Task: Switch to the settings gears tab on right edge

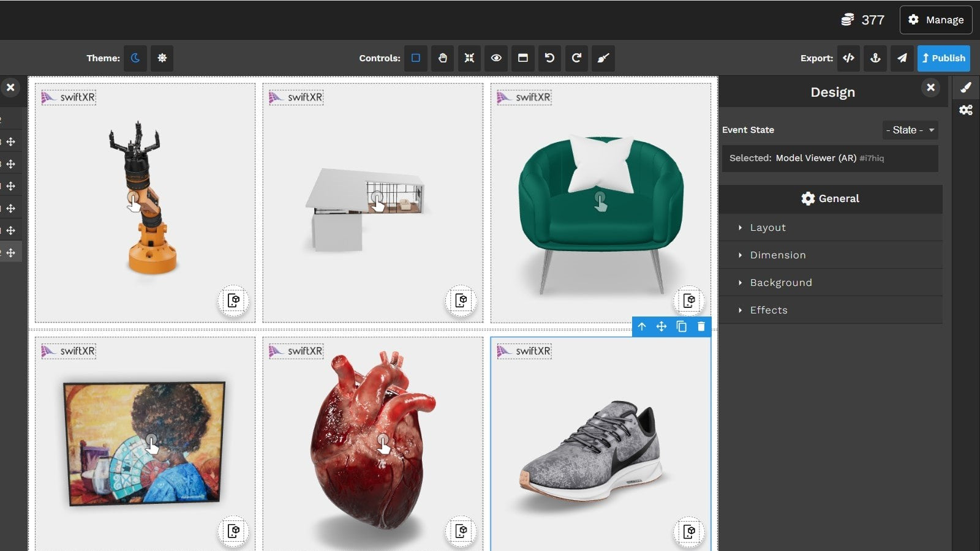Action: tap(966, 110)
